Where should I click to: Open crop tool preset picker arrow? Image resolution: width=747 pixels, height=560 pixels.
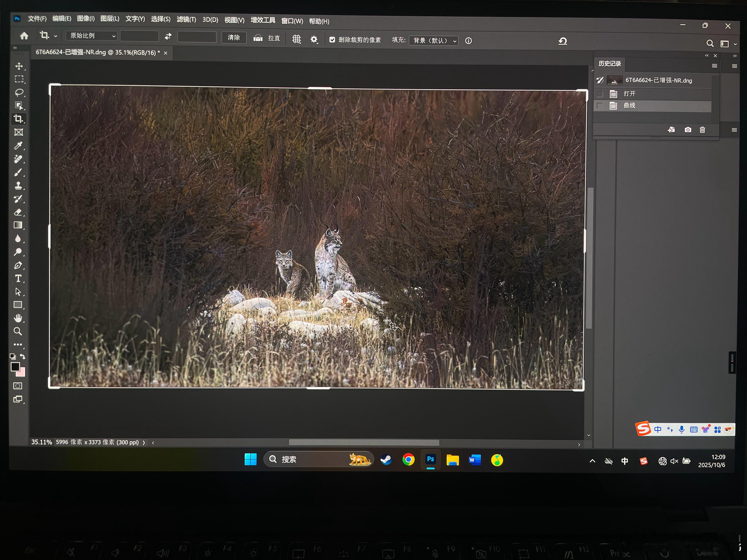56,36
